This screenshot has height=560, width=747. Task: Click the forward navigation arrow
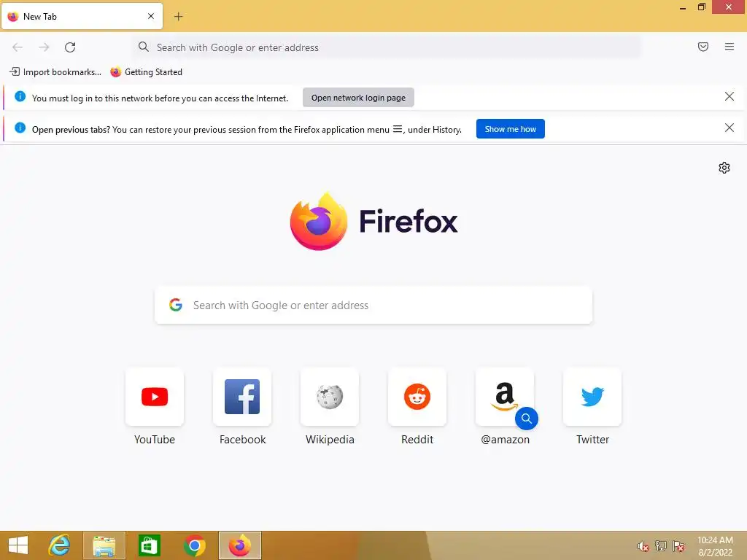click(44, 47)
